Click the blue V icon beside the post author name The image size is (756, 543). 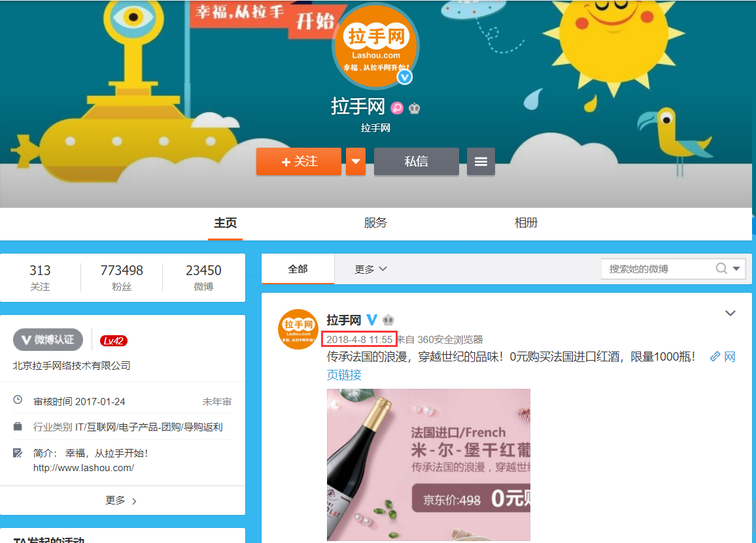point(371,320)
